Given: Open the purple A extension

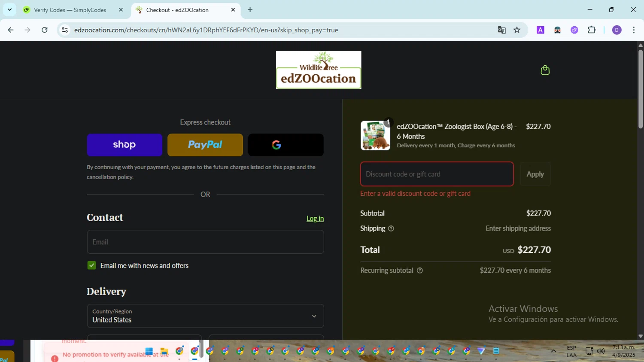Looking at the screenshot, I should point(541,30).
